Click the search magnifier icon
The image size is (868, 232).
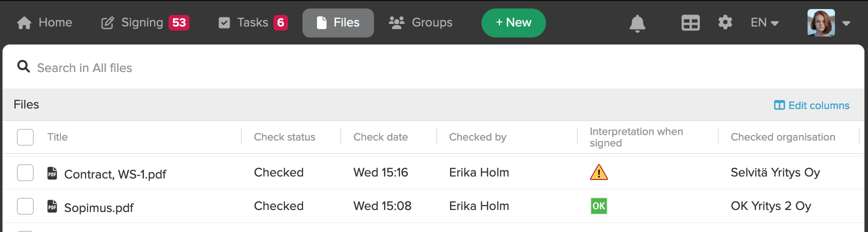(x=23, y=66)
